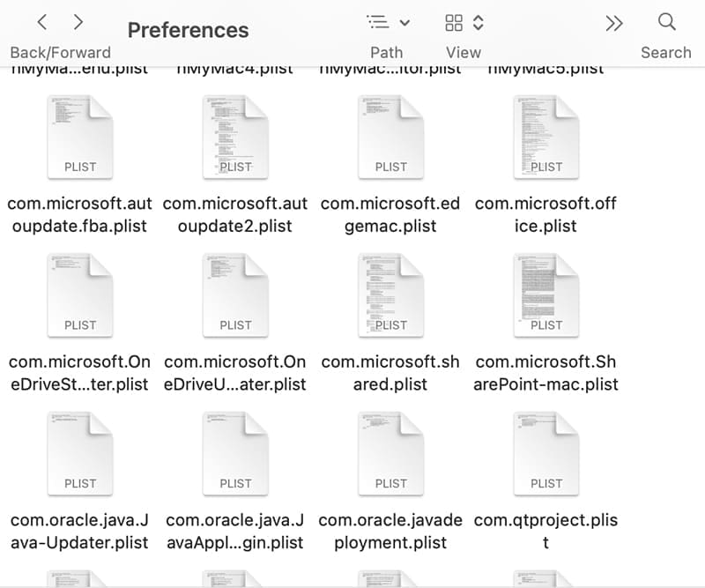This screenshot has height=588, width=705.
Task: Click the com.microsoft.OneDriveU...ater.plist filename
Action: (x=235, y=373)
